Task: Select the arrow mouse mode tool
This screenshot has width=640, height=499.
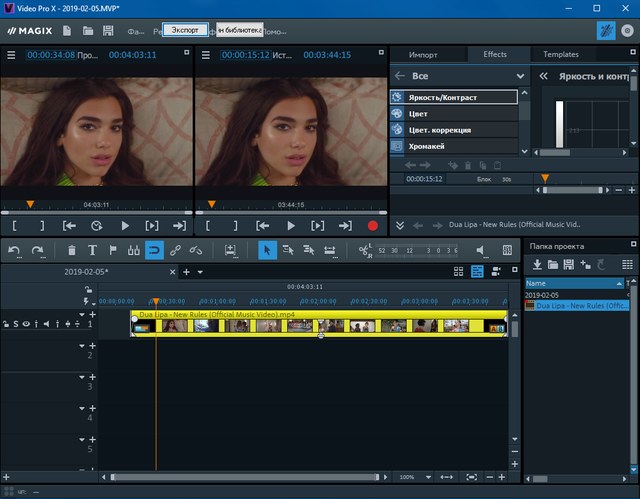Action: 267,250
